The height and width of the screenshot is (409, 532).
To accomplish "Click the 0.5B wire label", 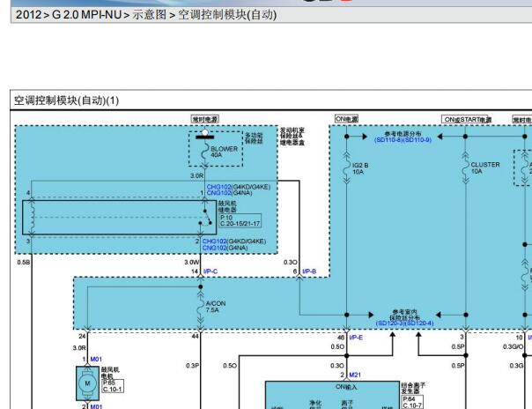I will tap(24, 262).
